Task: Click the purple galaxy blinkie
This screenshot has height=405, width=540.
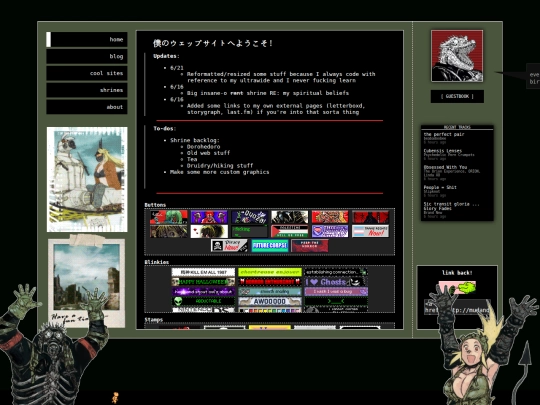Action: click(x=204, y=291)
